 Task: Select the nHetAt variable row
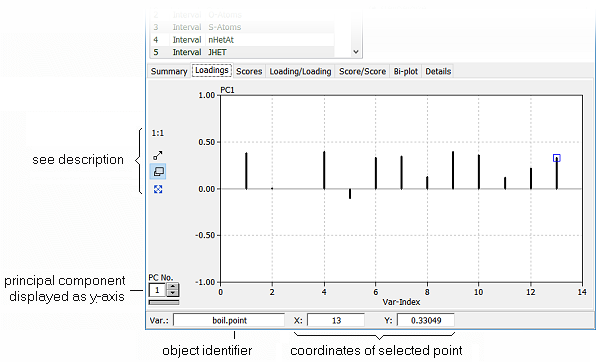[243, 40]
